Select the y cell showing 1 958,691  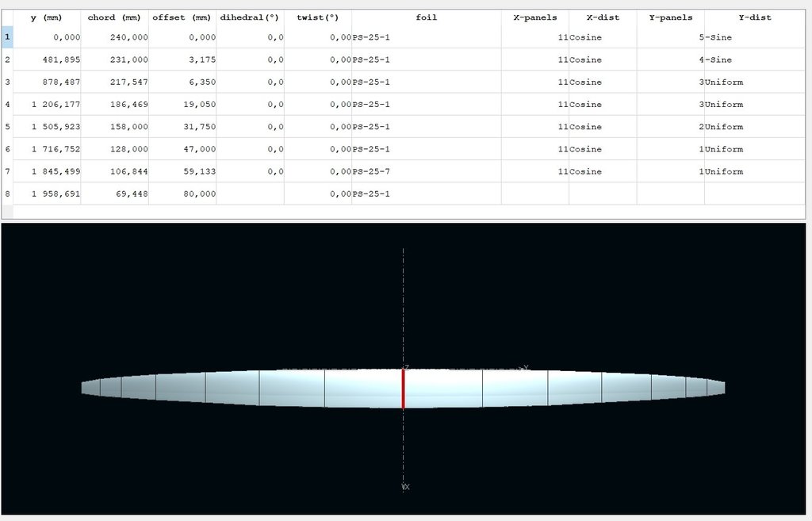[47, 193]
